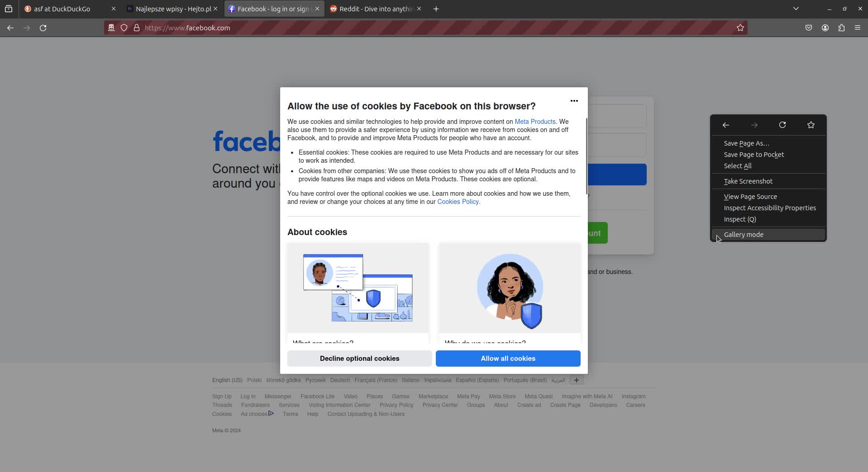This screenshot has width=868, height=472.
Task: Click the What are cookies illustration card
Action: click(358, 293)
